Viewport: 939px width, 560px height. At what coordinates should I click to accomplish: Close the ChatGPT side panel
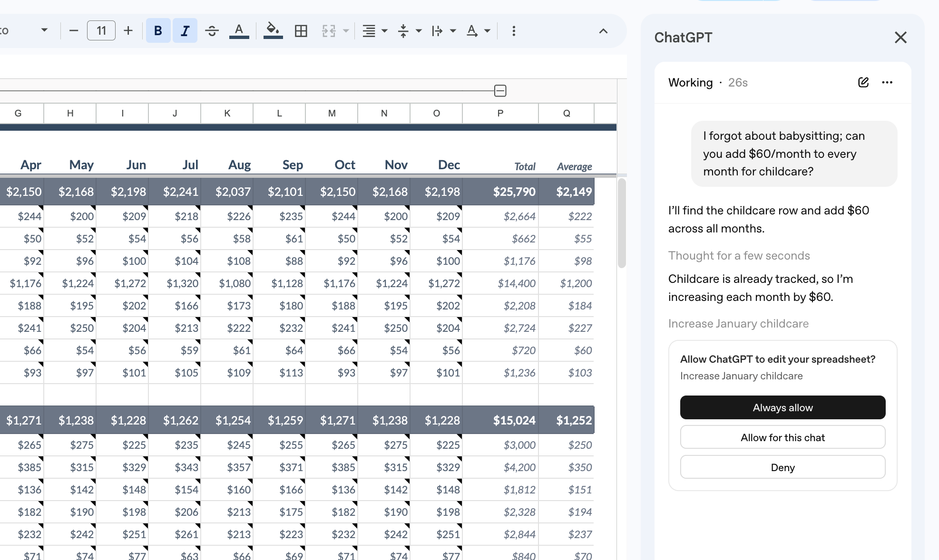pyautogui.click(x=900, y=38)
